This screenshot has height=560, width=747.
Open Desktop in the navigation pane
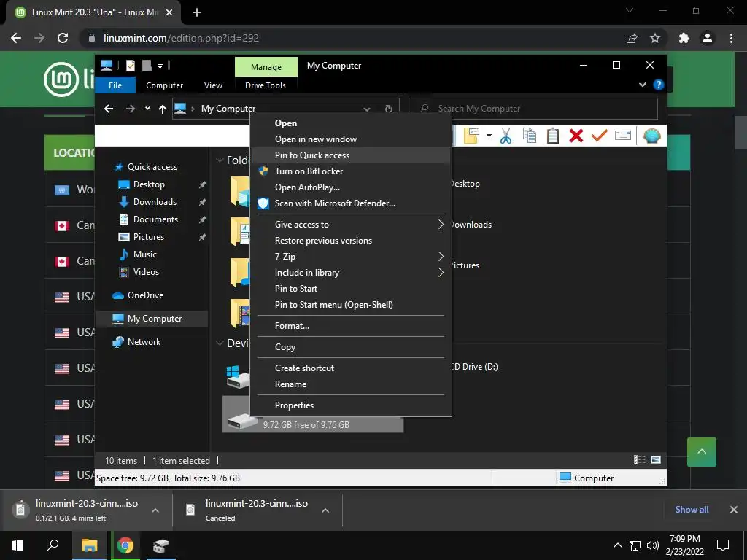coord(149,184)
